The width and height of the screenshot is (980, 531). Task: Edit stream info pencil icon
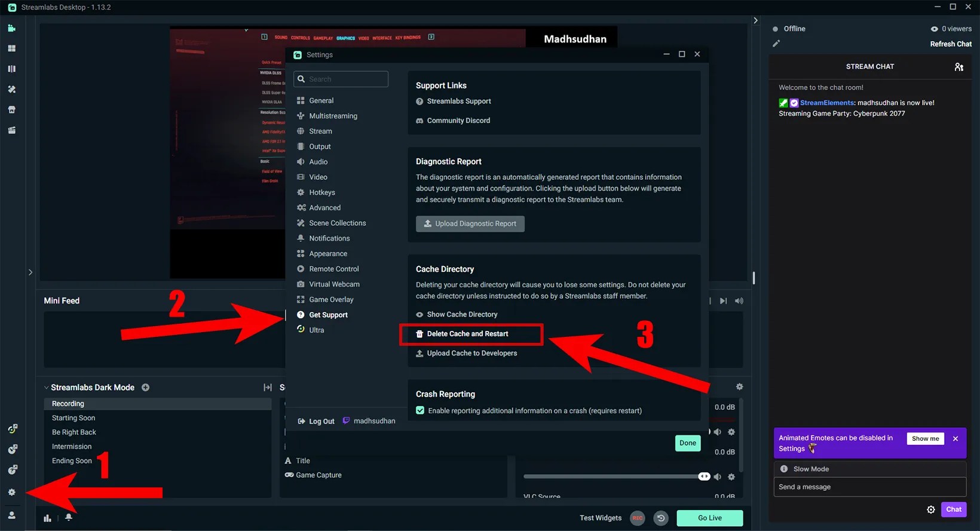click(776, 44)
